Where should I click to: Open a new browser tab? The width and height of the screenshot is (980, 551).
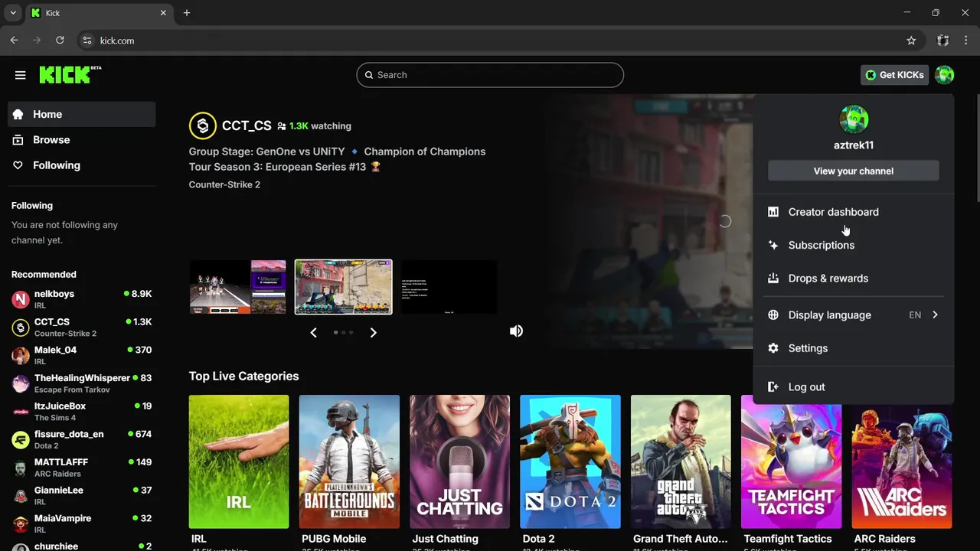click(187, 13)
